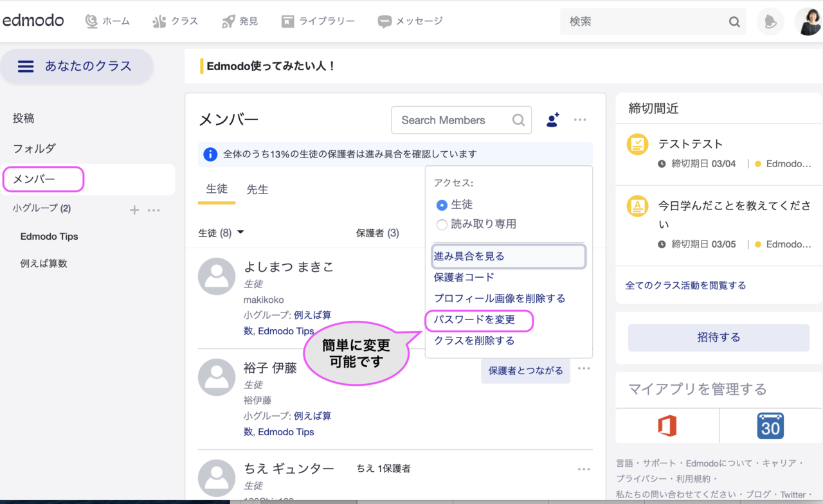Click the Edmodo使ってみたい人！ class title

pos(271,66)
